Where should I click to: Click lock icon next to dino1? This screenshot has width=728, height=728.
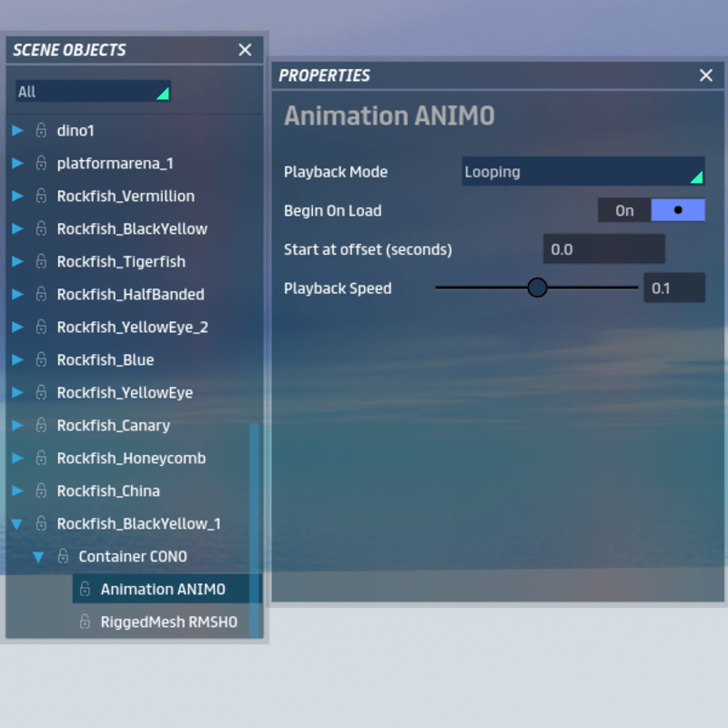click(x=41, y=131)
